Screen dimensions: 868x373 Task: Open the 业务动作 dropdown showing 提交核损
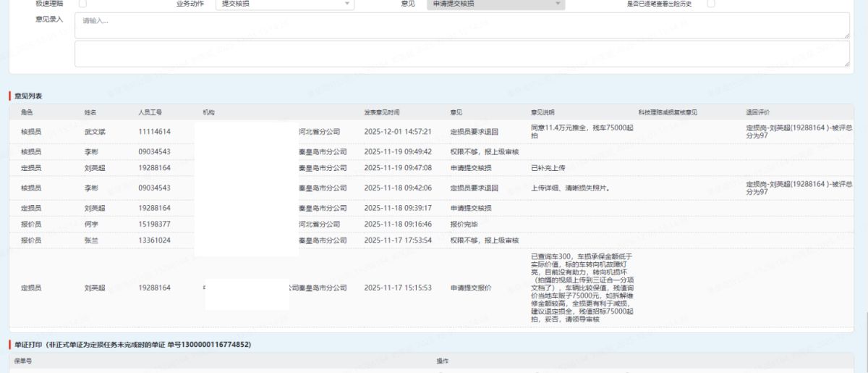tap(282, 4)
